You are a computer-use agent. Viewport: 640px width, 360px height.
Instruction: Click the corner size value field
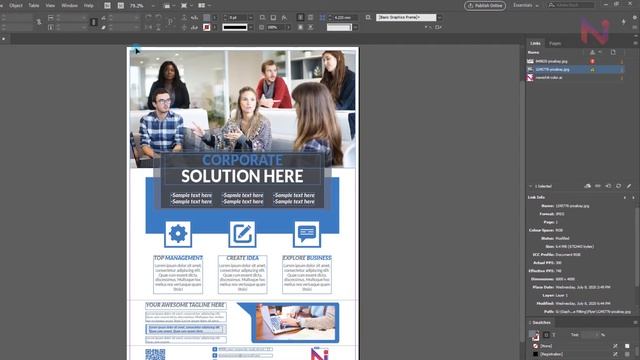point(345,18)
